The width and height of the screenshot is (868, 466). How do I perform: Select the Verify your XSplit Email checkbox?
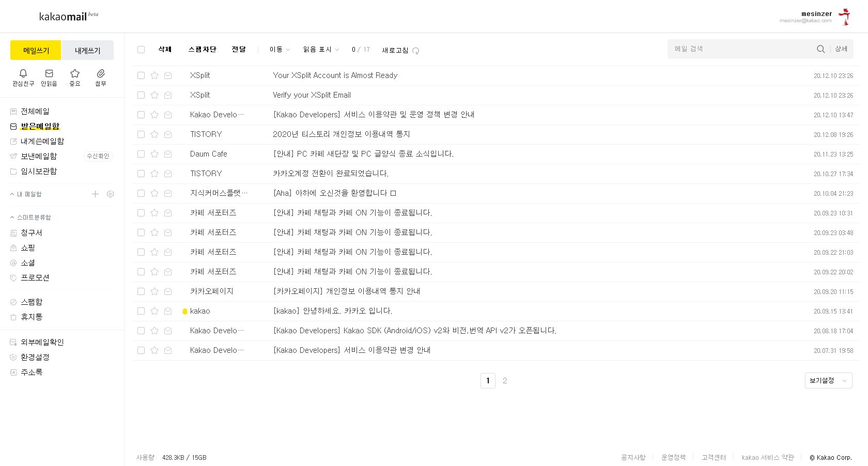pyautogui.click(x=141, y=95)
